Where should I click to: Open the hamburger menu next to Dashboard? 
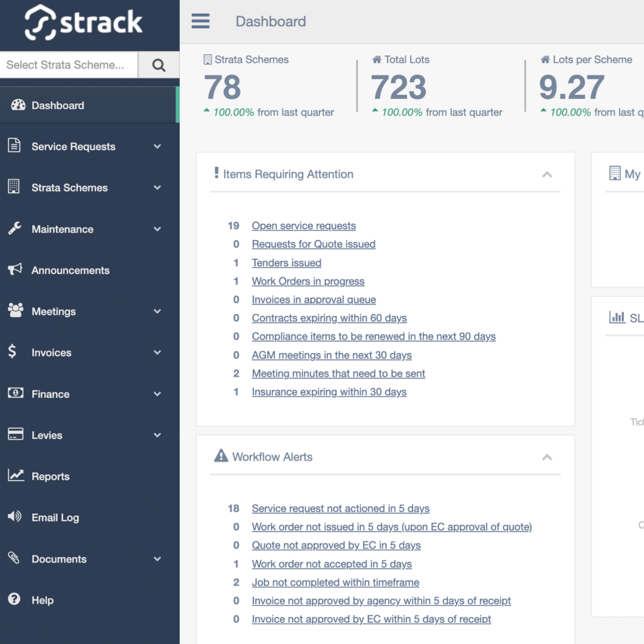coord(201,21)
